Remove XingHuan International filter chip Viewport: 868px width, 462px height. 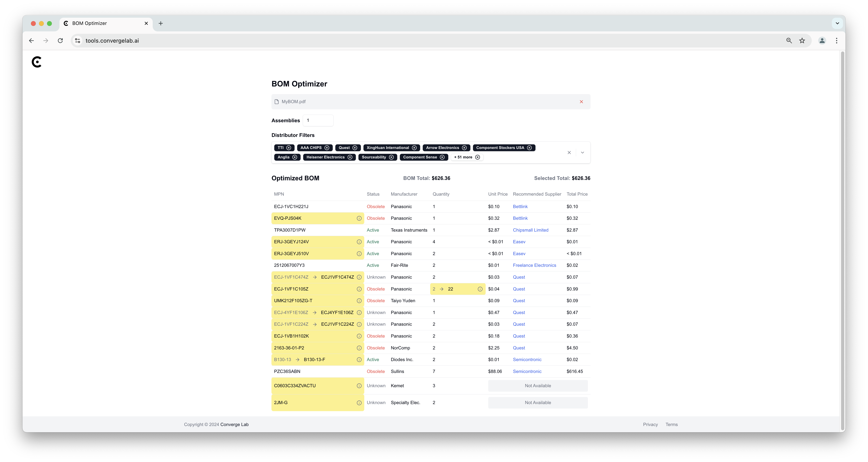pos(414,148)
